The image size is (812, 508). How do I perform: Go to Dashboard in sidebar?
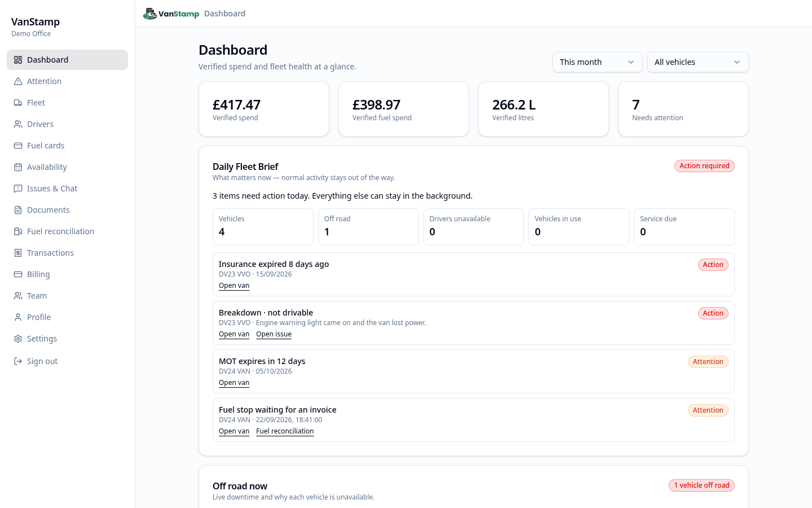[68, 60]
